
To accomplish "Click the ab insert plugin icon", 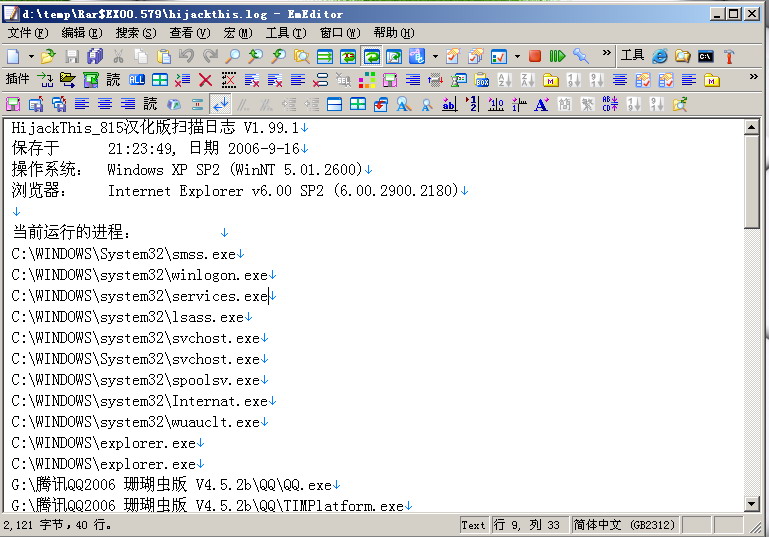I will click(x=449, y=104).
